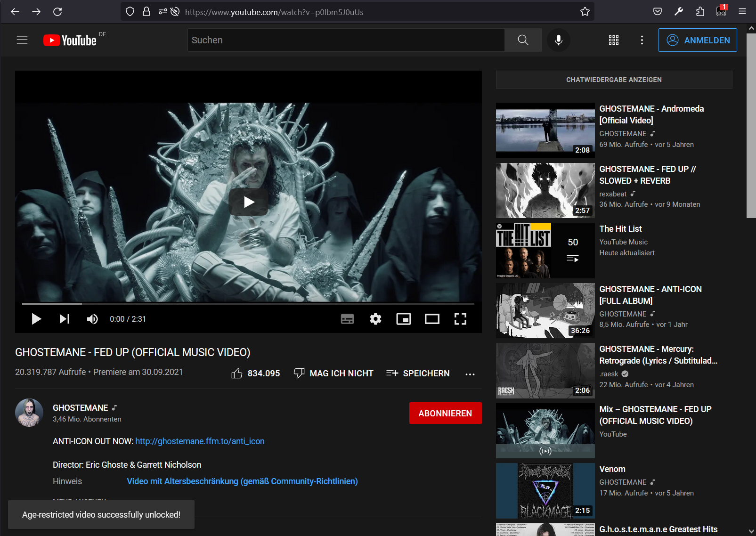Open the video player settings gear
The width and height of the screenshot is (756, 536).
tap(375, 319)
